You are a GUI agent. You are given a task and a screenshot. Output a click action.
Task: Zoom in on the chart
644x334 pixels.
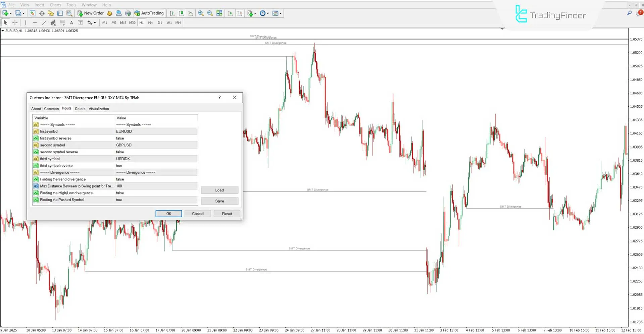pos(201,13)
